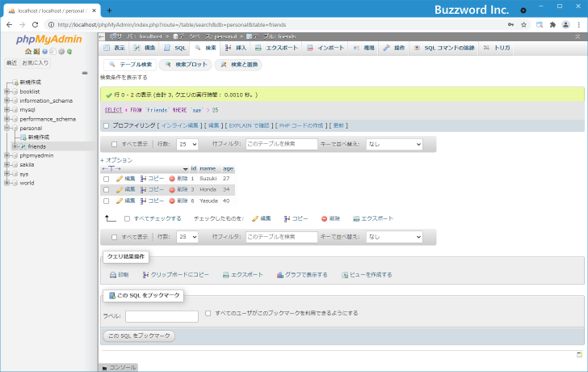Enable the Profiling checkbox
Image resolution: width=588 pixels, height=372 pixels.
pyautogui.click(x=106, y=125)
